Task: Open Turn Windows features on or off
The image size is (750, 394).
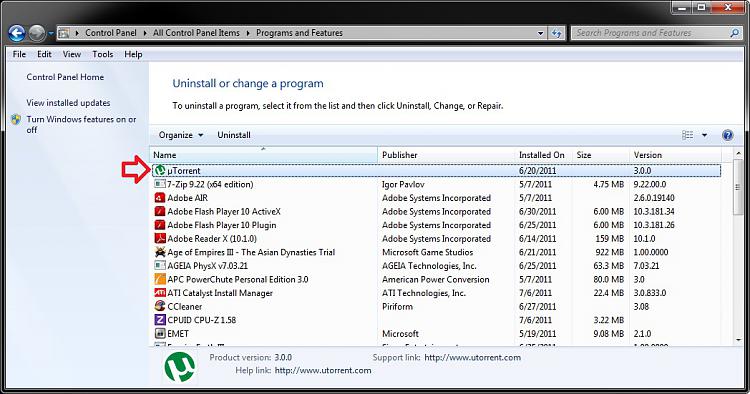Action: coord(81,124)
